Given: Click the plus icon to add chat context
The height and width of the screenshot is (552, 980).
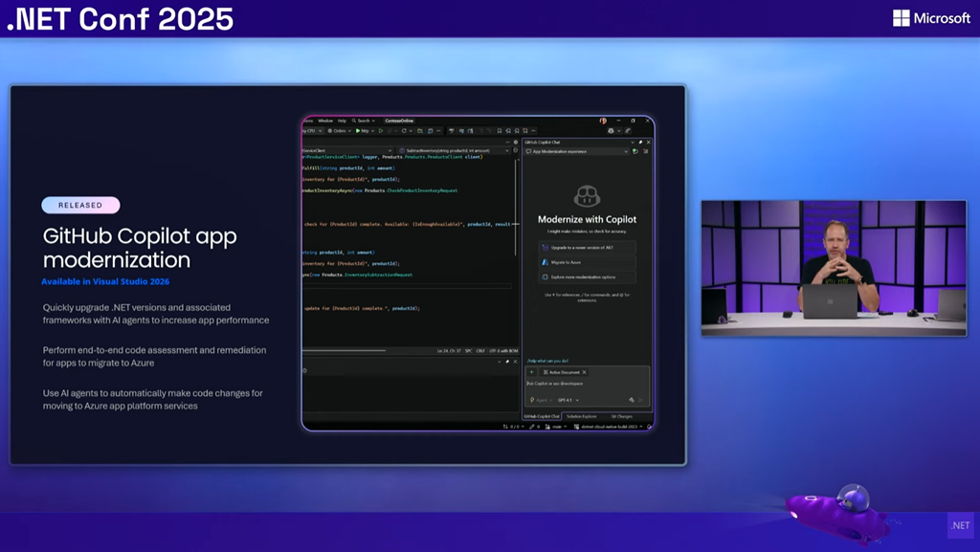Looking at the screenshot, I should (532, 372).
